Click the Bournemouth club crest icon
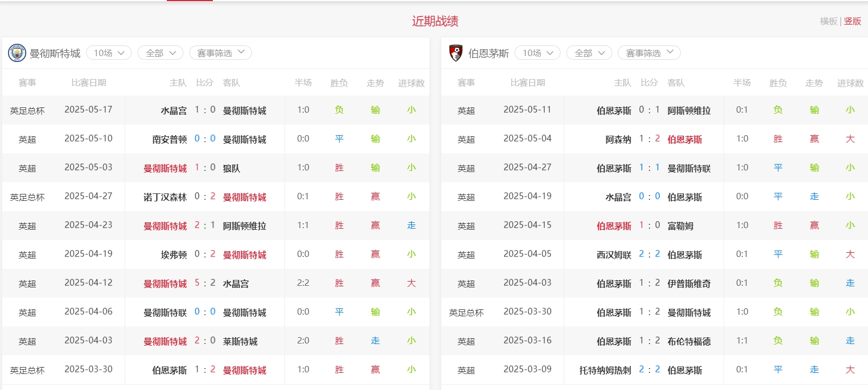This screenshot has width=868, height=390. [456, 53]
